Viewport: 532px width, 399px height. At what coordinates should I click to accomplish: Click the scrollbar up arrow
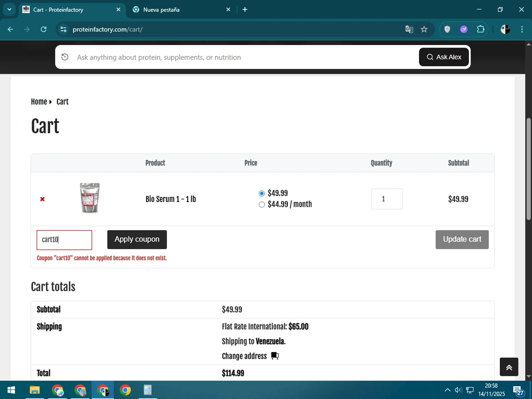click(528, 44)
